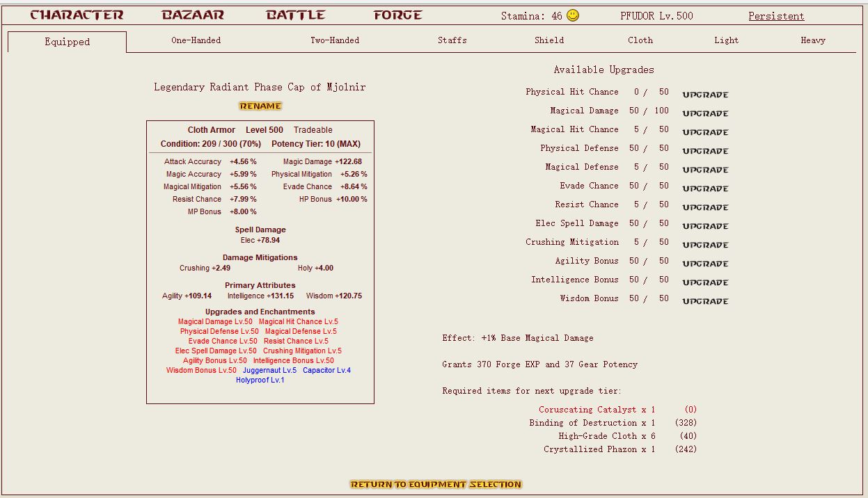Screen dimensions: 868x498
Task: Upgrade Magical Damage
Action: point(704,113)
